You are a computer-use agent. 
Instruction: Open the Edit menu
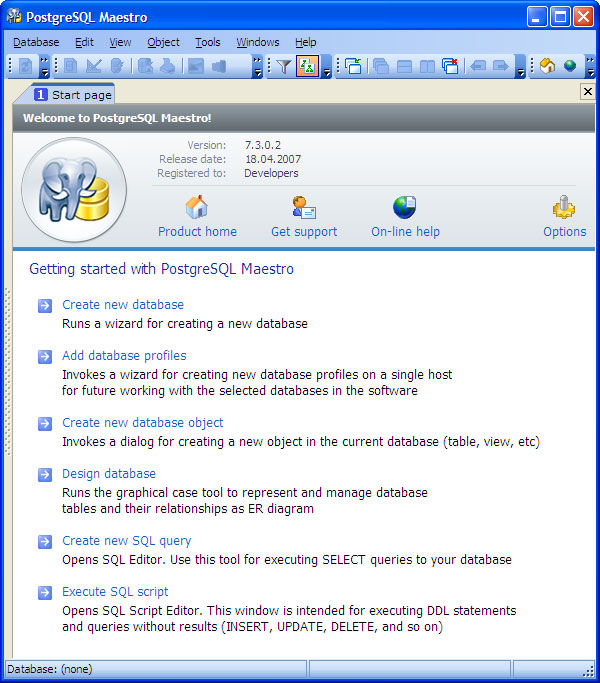[84, 42]
